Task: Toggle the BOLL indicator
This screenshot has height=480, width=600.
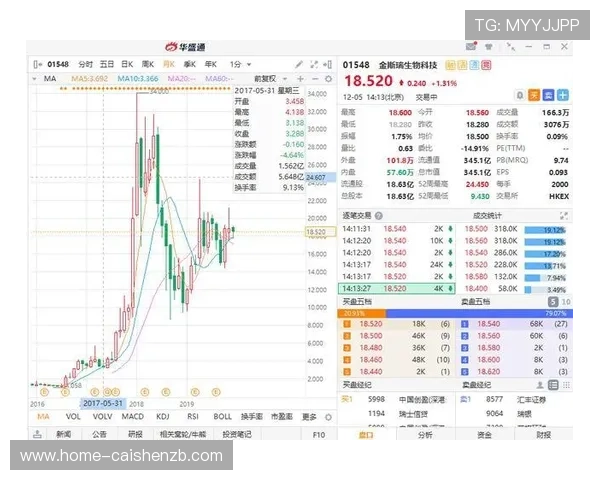Action: (x=222, y=416)
